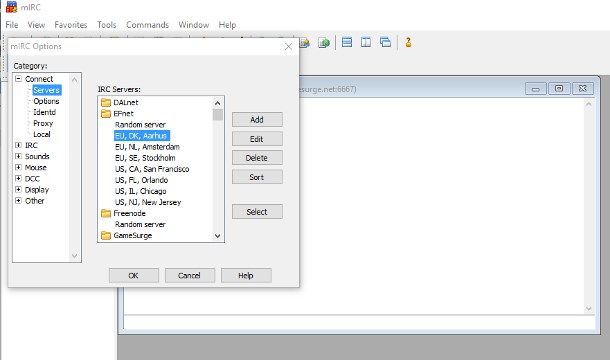Select the EU, DK, Aarhus server

142,135
